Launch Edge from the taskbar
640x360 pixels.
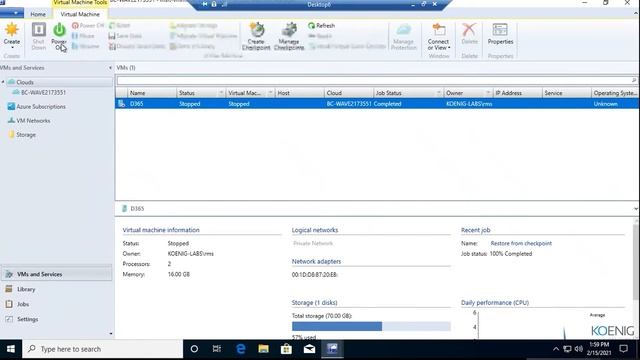click(x=240, y=349)
